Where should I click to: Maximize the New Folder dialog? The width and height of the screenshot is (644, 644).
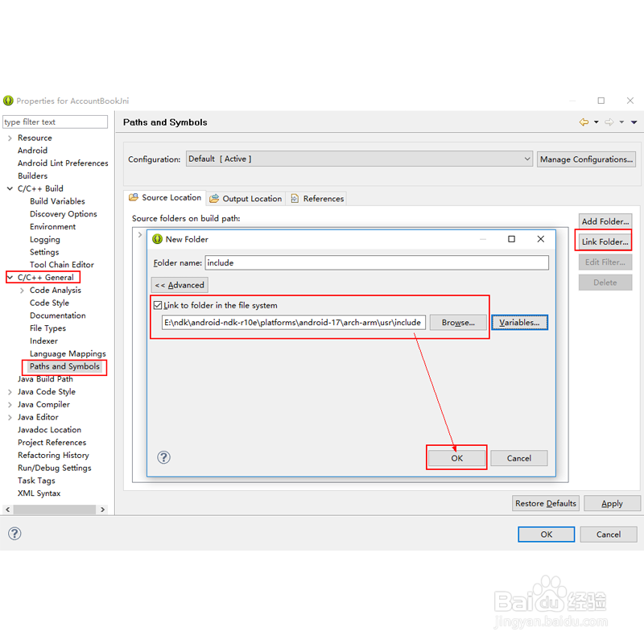(511, 239)
